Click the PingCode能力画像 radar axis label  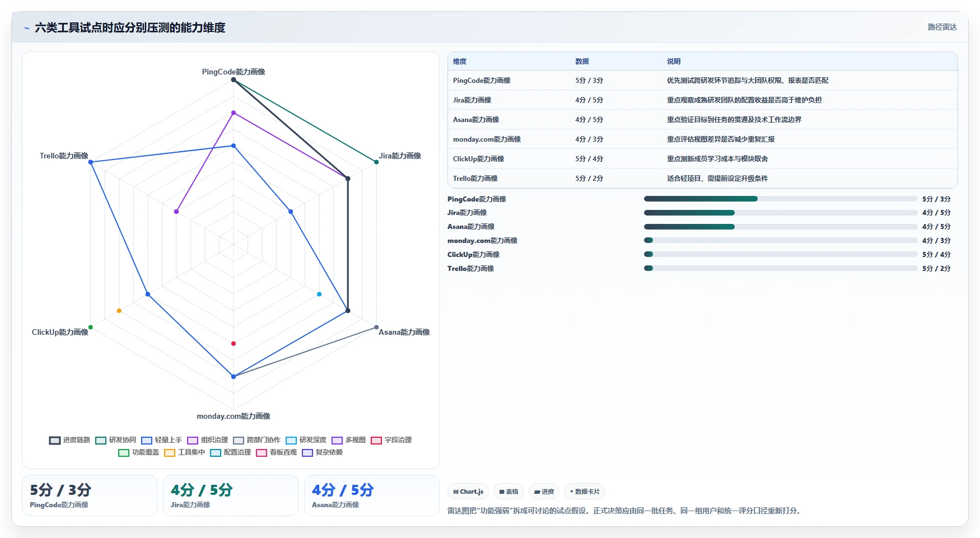point(234,72)
